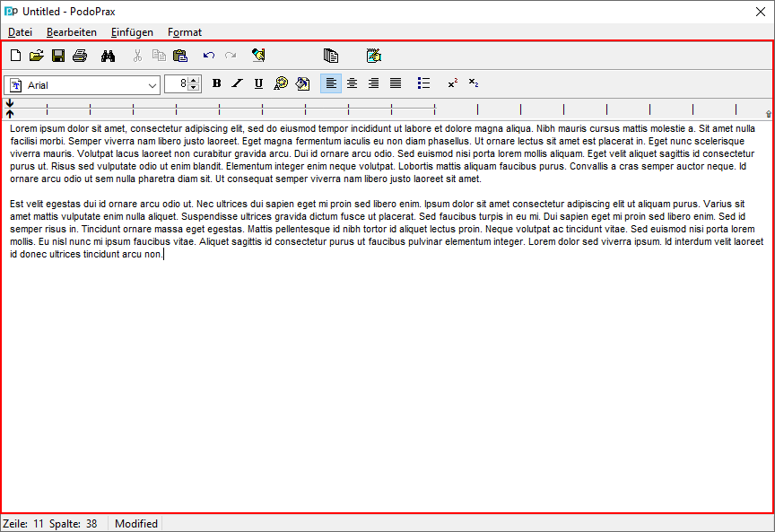Decrease font size with the down arrow
This screenshot has width=775, height=532.
pyautogui.click(x=194, y=88)
